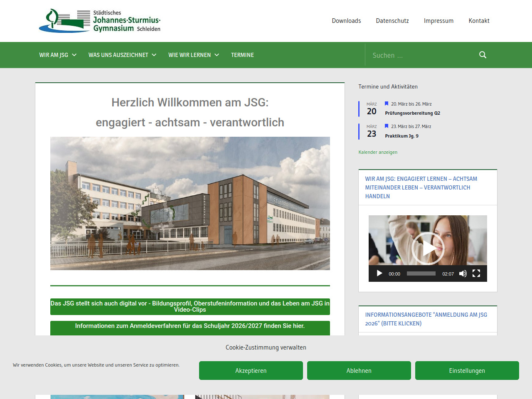Enter fullscreen mode on the video
The image size is (532, 399).
tap(476, 273)
